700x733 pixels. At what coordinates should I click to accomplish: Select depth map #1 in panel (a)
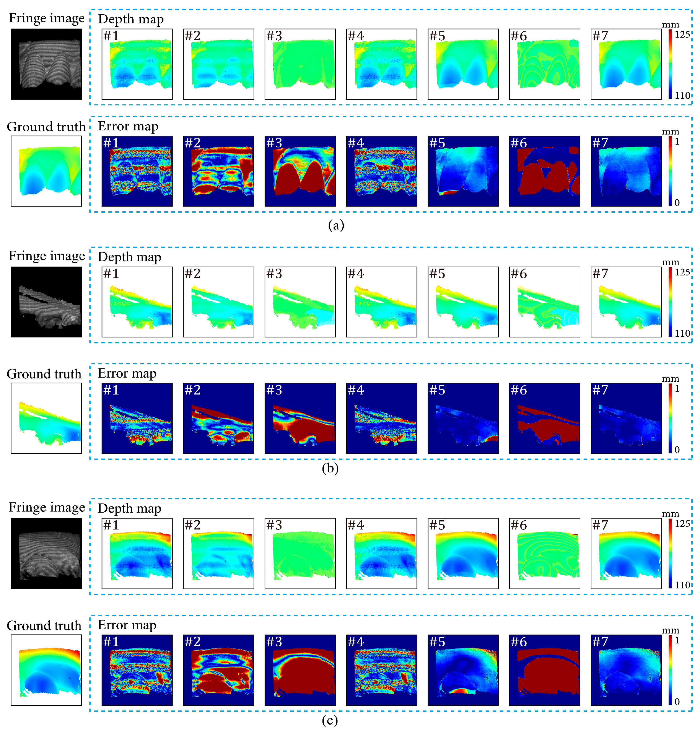[137, 64]
